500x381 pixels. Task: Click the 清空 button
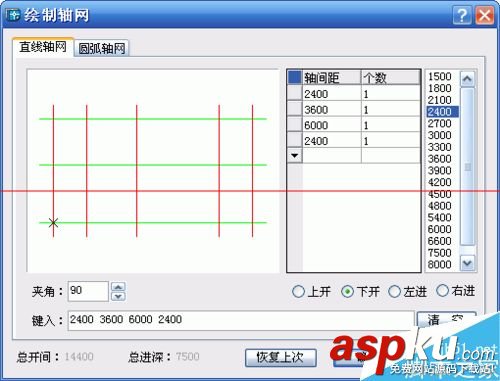pyautogui.click(x=446, y=320)
